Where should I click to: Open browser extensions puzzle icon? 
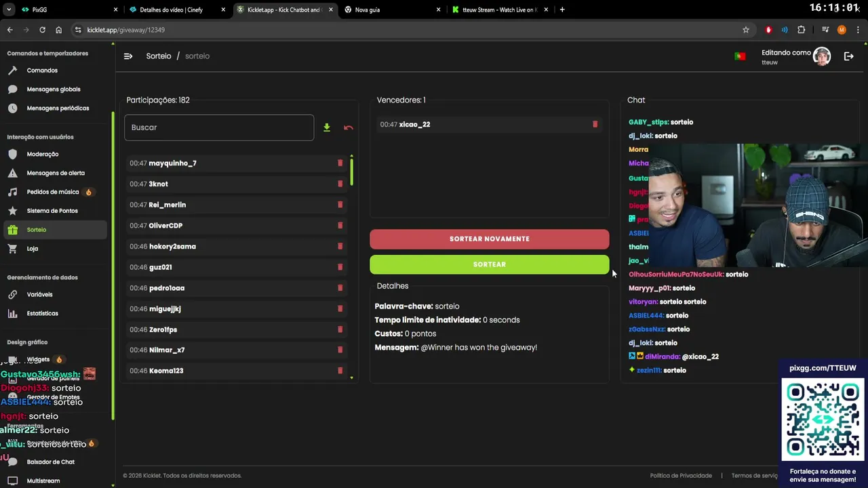pyautogui.click(x=802, y=30)
